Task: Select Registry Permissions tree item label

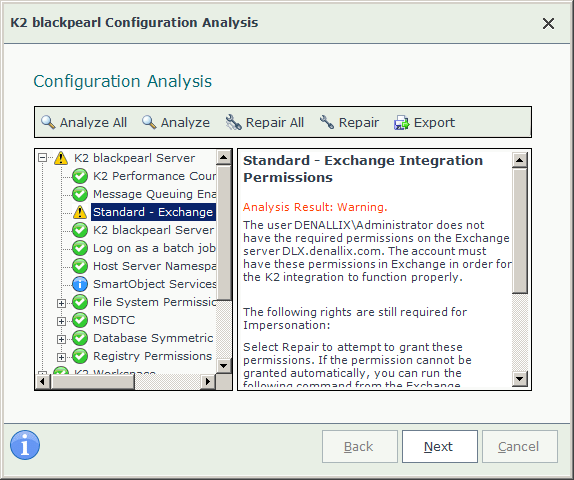Action: pyautogui.click(x=152, y=356)
